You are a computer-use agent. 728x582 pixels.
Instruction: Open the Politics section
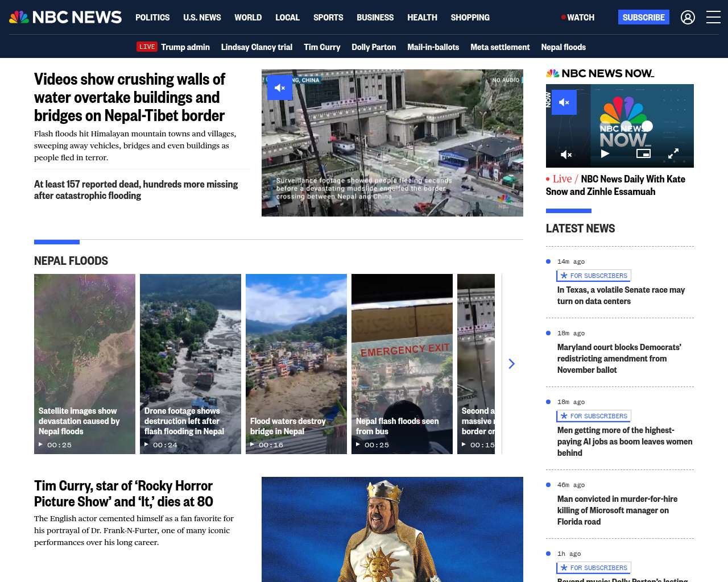point(152,18)
